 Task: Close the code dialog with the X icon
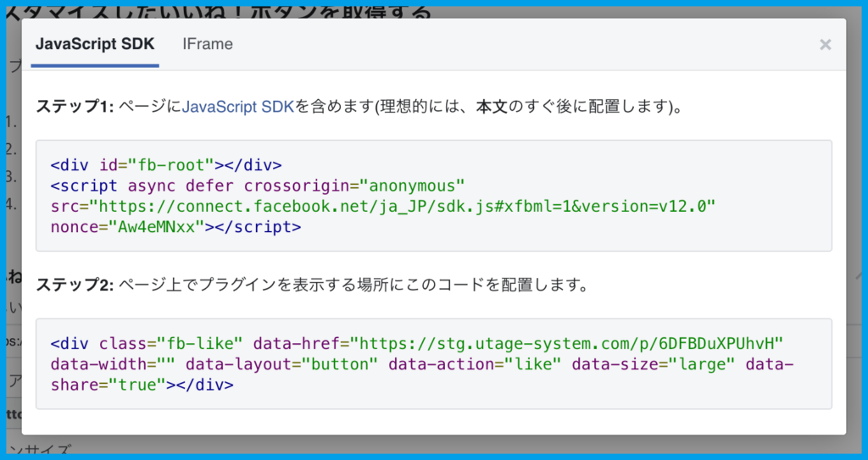[825, 45]
